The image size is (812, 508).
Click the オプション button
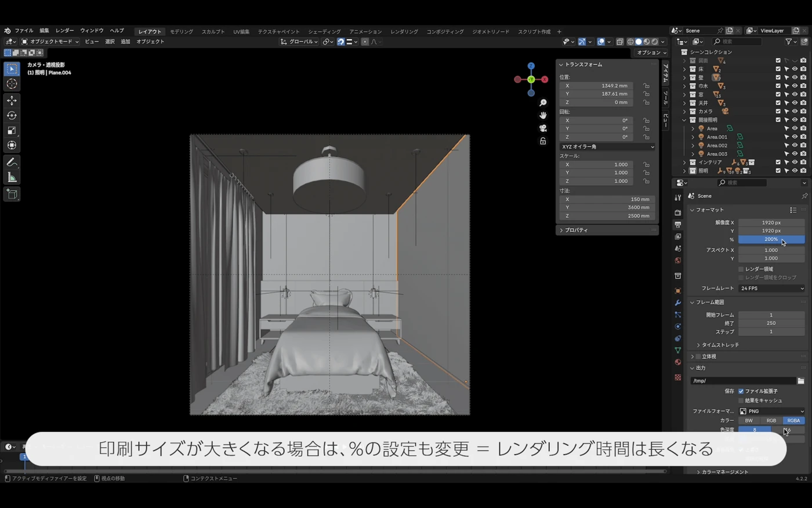651,53
